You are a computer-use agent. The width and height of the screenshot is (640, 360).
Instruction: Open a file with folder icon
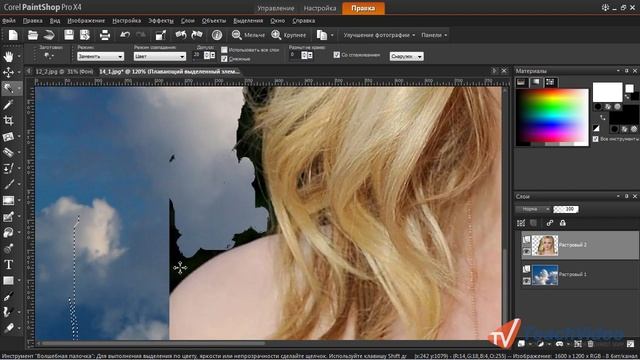pos(33,35)
